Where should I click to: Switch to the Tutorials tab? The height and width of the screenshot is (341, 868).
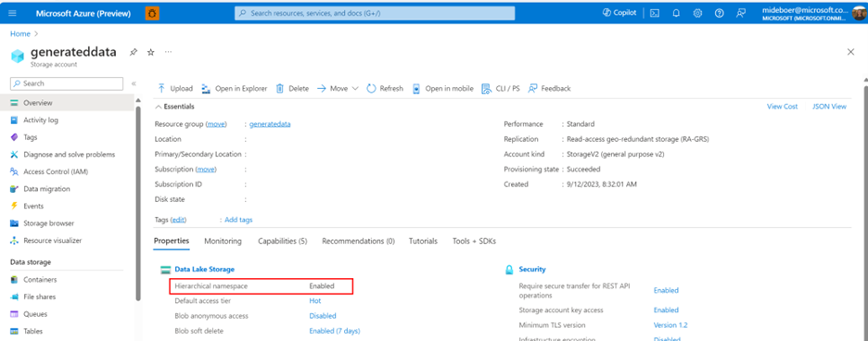pos(423,241)
